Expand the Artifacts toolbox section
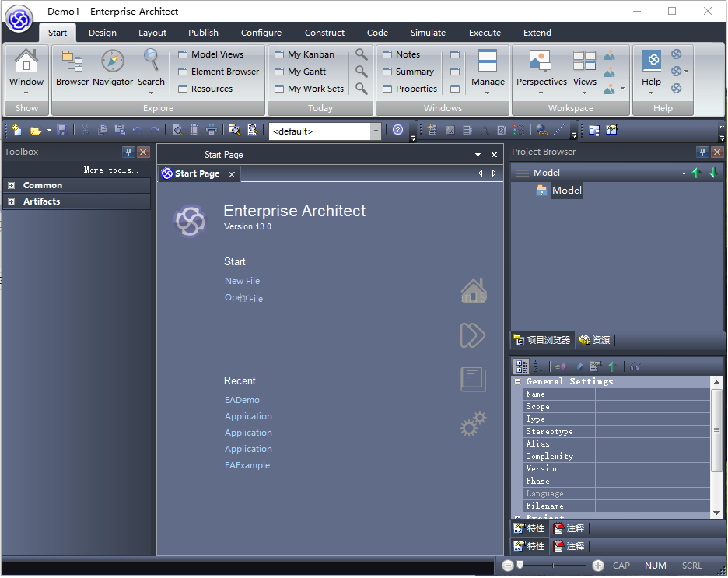 click(x=12, y=202)
